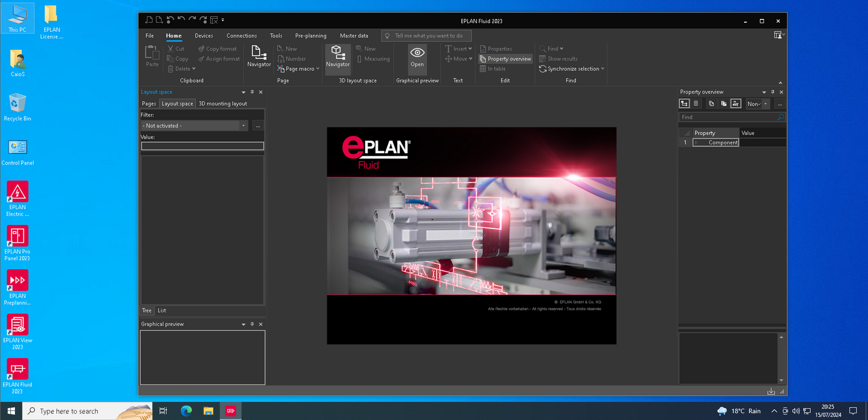Image resolution: width=868 pixels, height=420 pixels.
Task: Switch to the Devices ribbon tab
Action: click(x=204, y=35)
